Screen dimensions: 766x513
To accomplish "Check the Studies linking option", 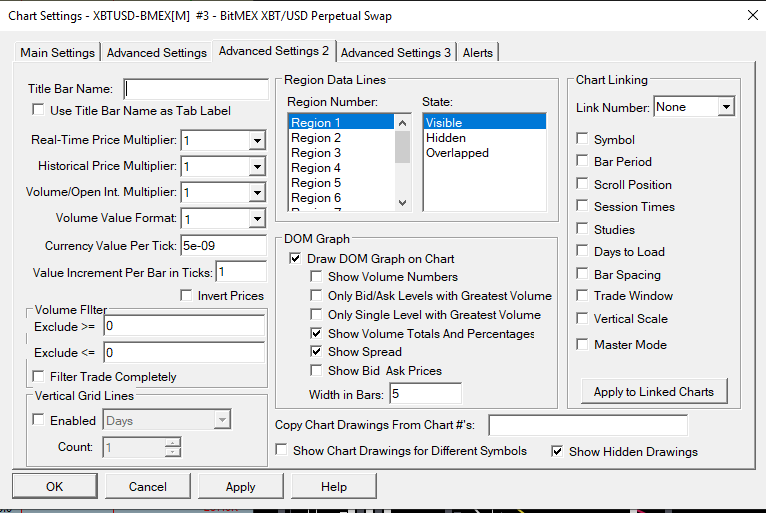I will pos(582,229).
